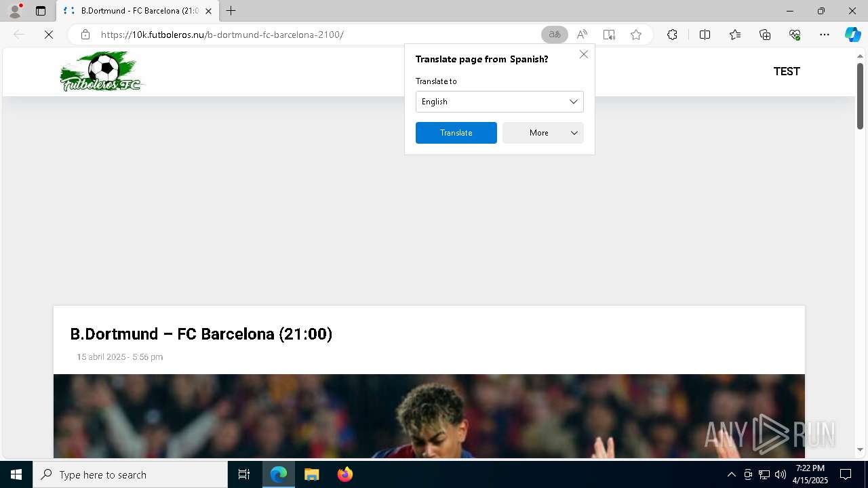Open the Windows Start menu
Screen dimensions: 868x488
pos(16,474)
